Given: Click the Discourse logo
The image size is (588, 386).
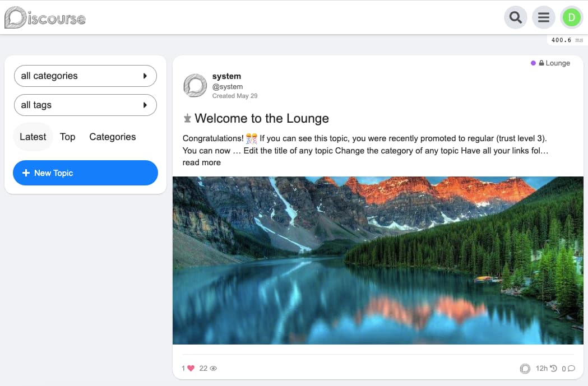Looking at the screenshot, I should click(45, 18).
